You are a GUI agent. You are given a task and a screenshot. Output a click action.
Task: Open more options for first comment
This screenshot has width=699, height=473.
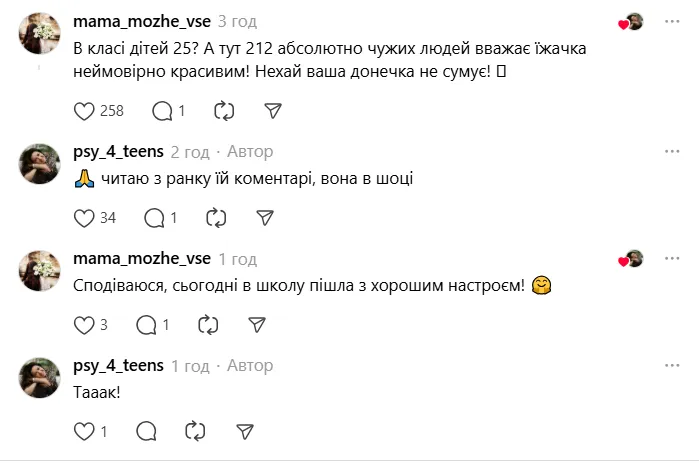[x=673, y=21]
